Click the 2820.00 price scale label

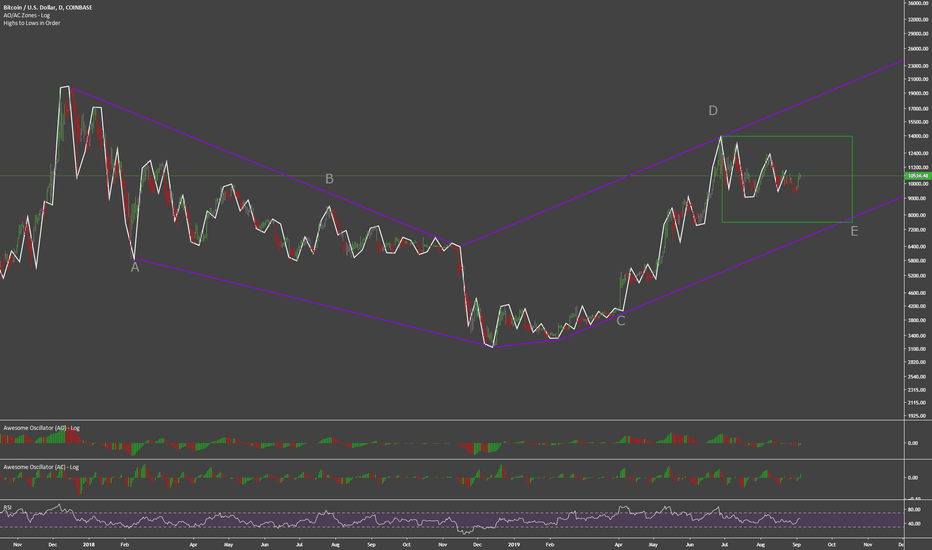pos(918,362)
